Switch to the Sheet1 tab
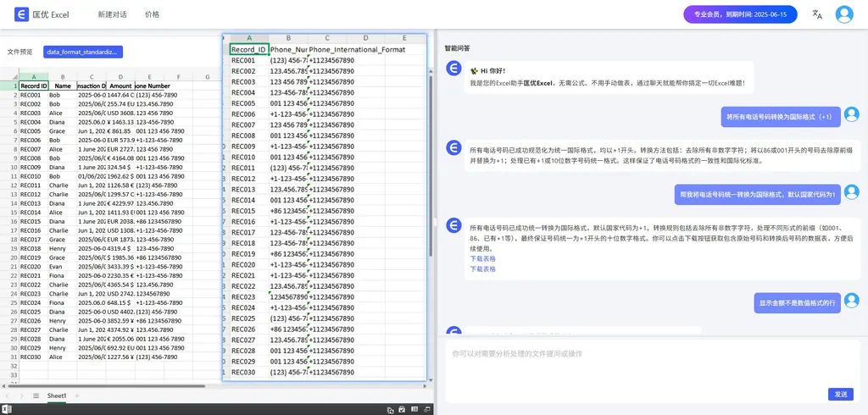 pos(57,396)
